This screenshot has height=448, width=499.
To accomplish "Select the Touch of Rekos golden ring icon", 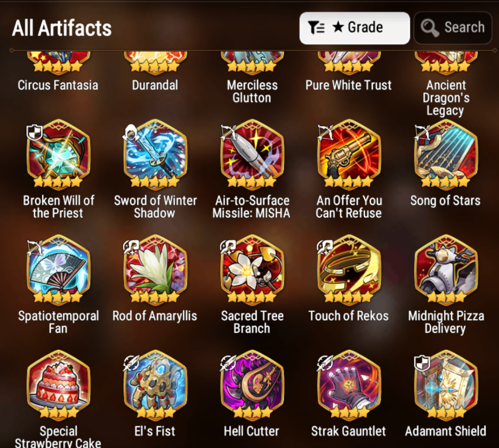I will coord(349,269).
